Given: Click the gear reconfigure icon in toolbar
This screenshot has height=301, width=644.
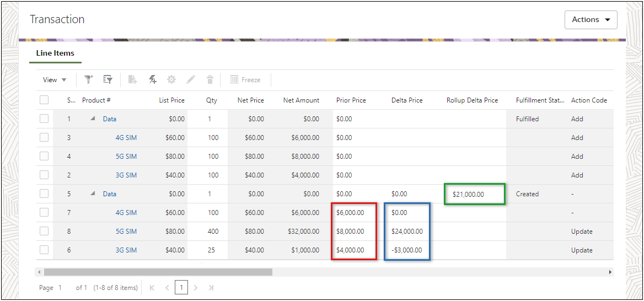Looking at the screenshot, I should pyautogui.click(x=171, y=80).
